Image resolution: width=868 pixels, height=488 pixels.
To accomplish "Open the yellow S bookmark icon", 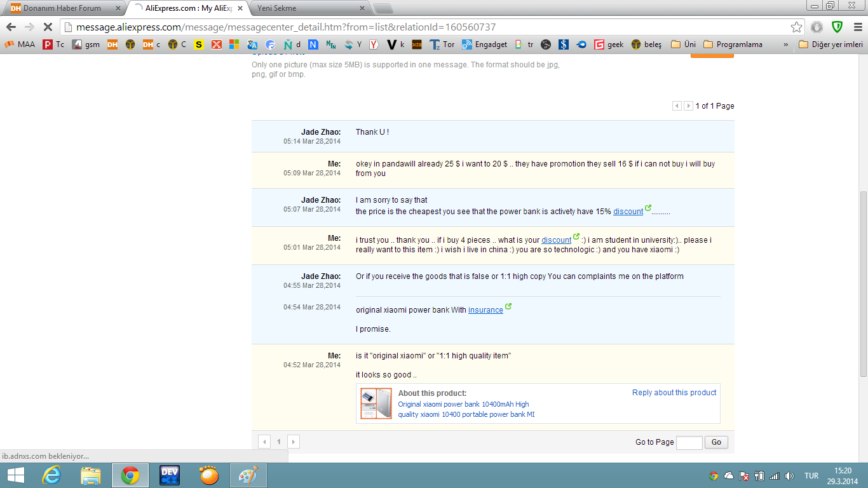I will point(199,44).
